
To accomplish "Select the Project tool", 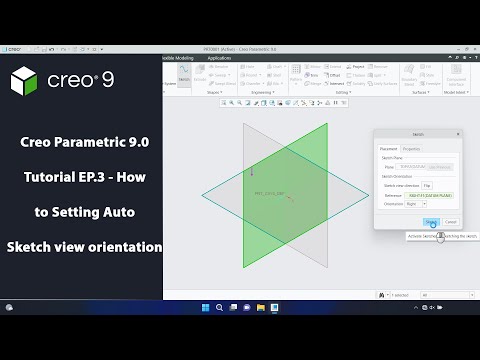I will click(x=355, y=67).
